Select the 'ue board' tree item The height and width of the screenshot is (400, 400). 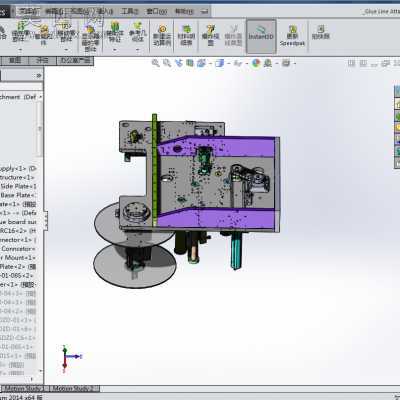click(18, 222)
